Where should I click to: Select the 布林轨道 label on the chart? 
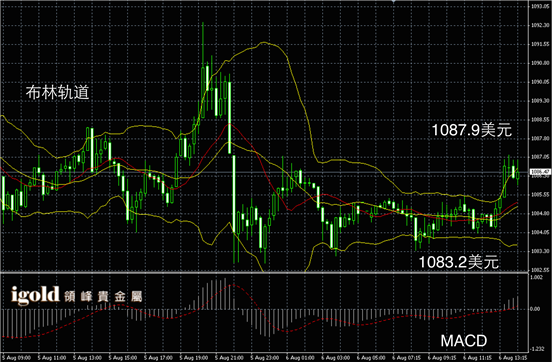(57, 92)
